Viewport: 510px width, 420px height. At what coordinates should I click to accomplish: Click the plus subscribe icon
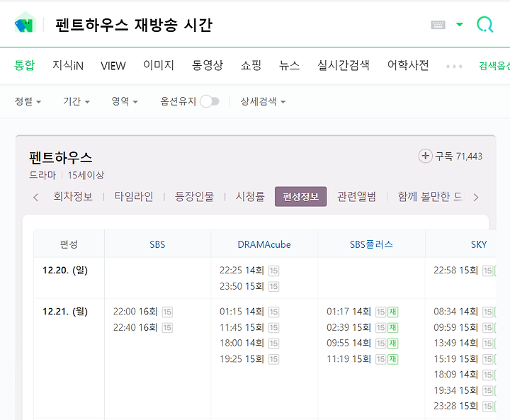click(425, 156)
